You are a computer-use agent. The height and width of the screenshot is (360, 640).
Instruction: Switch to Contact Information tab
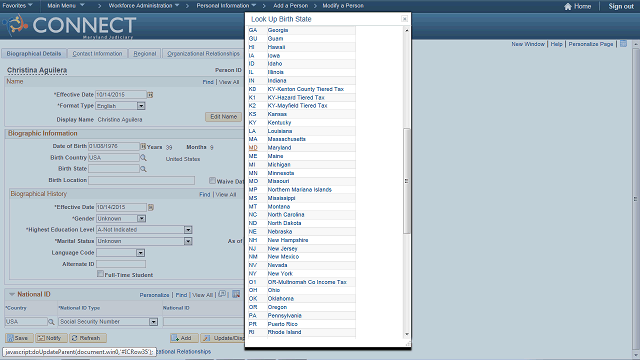97,53
